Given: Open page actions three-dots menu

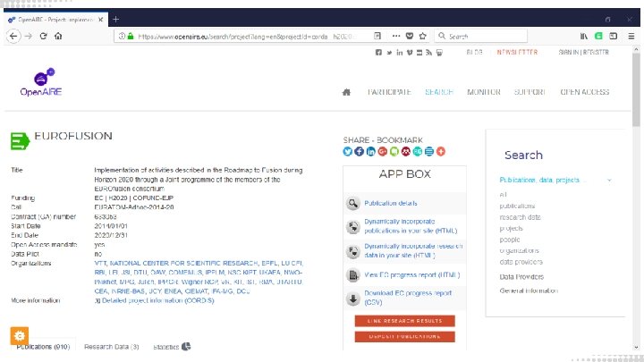Looking at the screenshot, I should click(x=396, y=36).
